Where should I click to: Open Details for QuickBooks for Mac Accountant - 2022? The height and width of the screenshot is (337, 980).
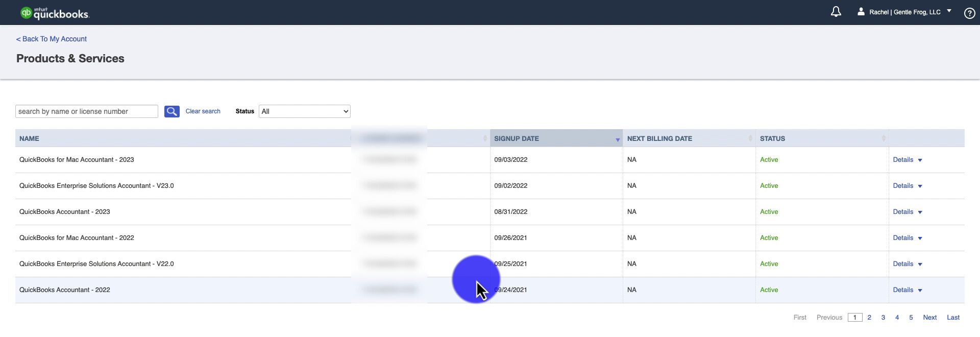902,238
